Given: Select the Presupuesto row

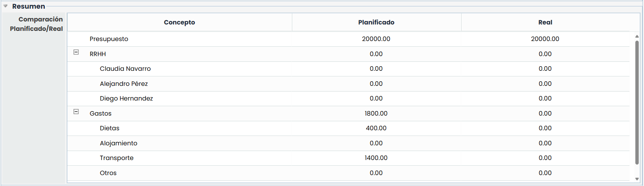Looking at the screenshot, I should pos(109,39).
